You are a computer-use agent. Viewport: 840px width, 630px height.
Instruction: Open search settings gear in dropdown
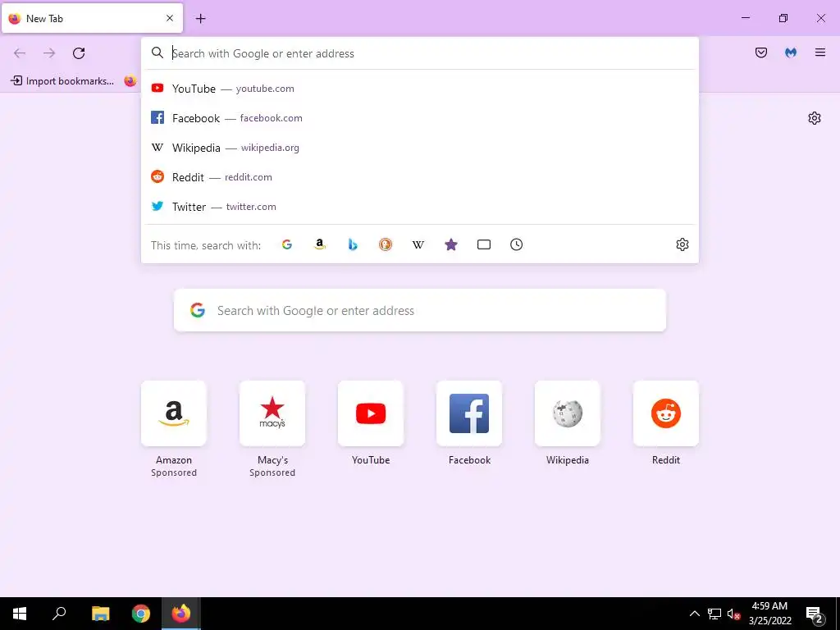pyautogui.click(x=682, y=244)
